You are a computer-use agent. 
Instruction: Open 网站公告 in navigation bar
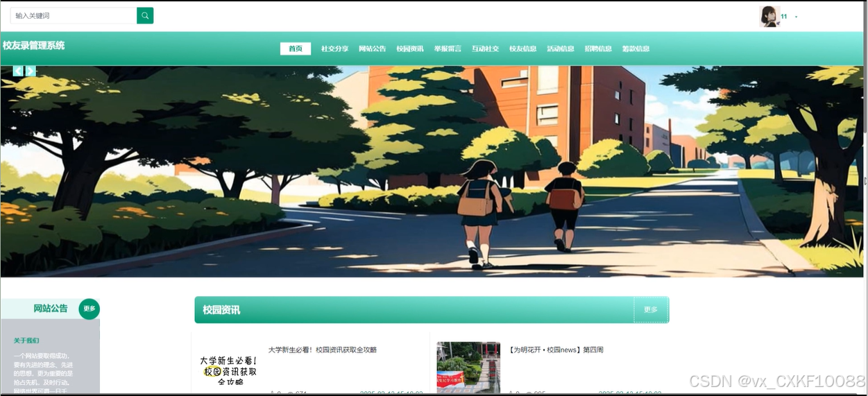tap(373, 49)
